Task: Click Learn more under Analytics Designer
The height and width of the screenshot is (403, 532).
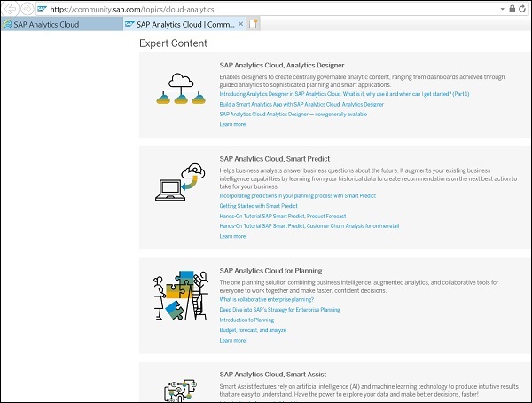Action: [x=233, y=124]
